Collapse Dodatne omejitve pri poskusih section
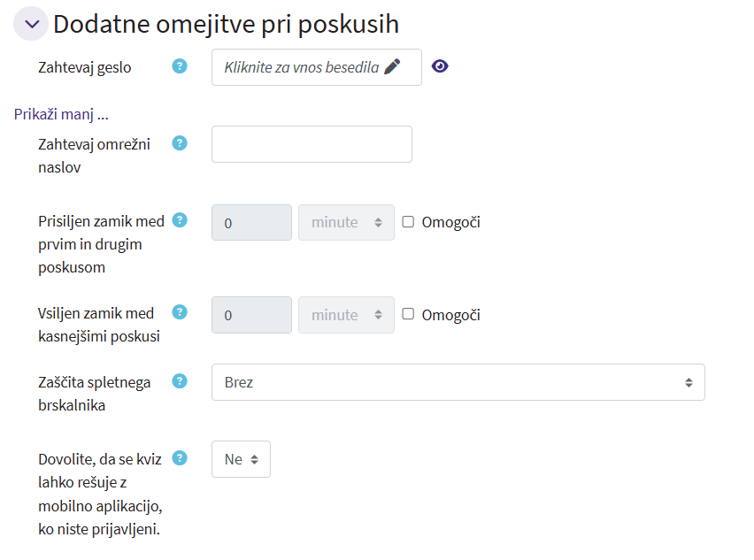The height and width of the screenshot is (560, 754). coord(31,24)
